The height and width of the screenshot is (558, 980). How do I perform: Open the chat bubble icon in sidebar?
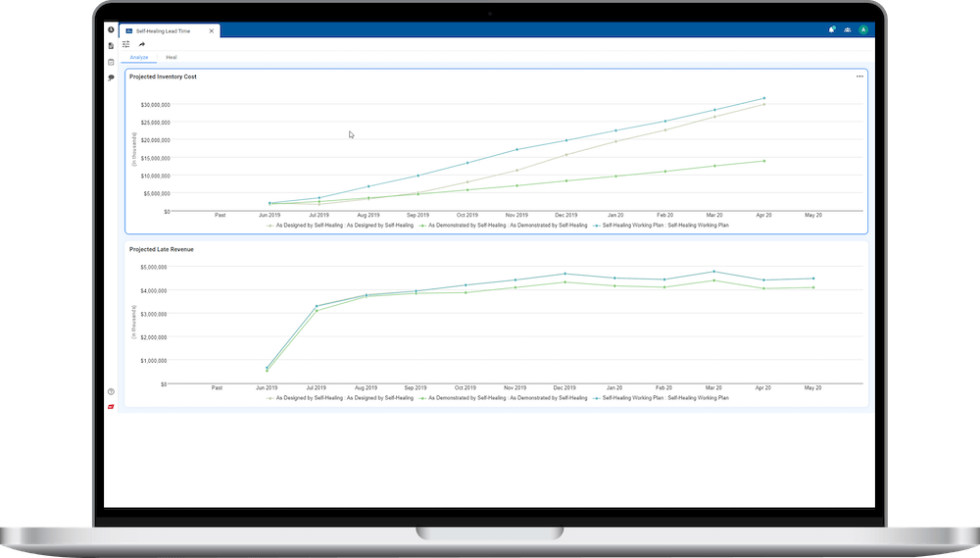(112, 76)
